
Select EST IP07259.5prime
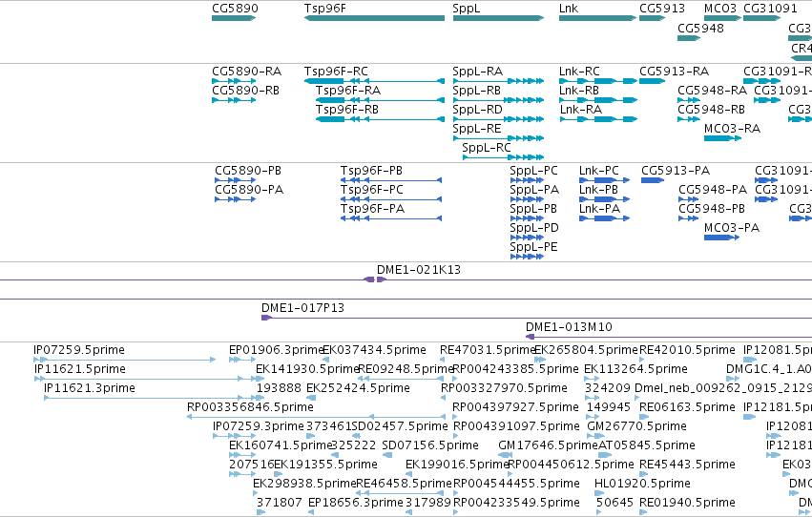(124, 360)
